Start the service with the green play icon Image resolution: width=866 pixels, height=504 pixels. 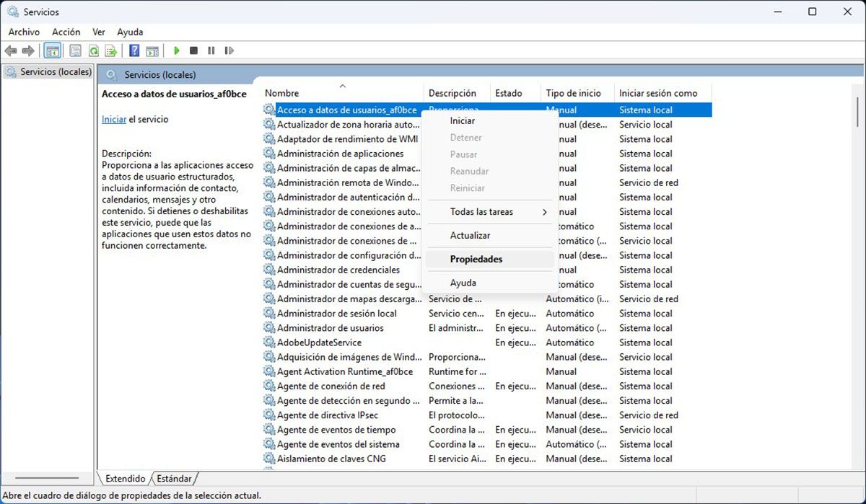tap(176, 50)
